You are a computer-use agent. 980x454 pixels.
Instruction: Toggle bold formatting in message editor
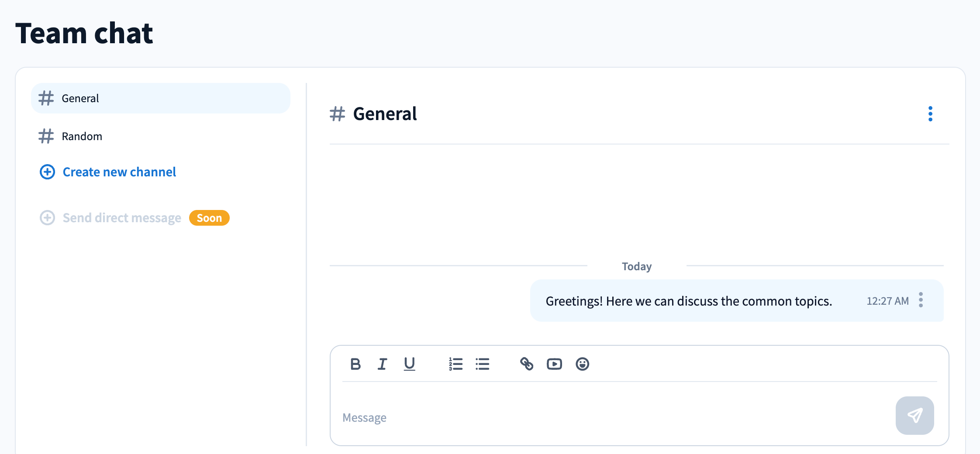355,364
